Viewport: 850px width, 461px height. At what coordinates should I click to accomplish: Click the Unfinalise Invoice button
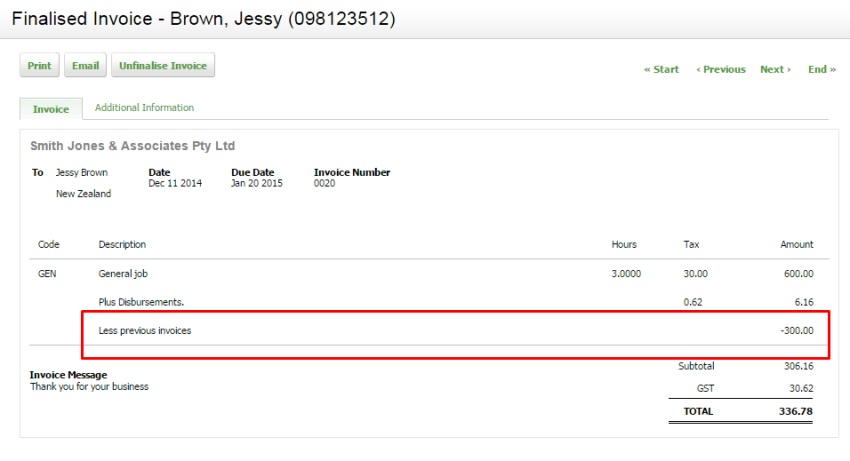click(x=163, y=65)
